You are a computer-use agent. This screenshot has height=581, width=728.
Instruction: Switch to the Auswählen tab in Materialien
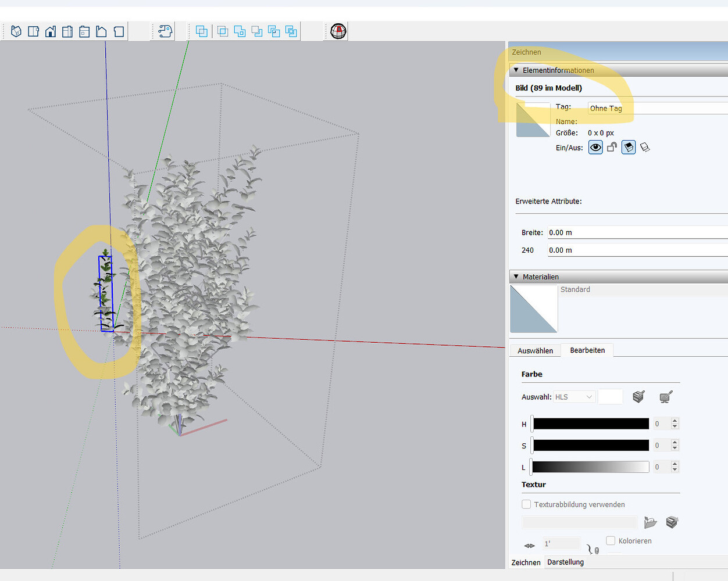pos(534,350)
